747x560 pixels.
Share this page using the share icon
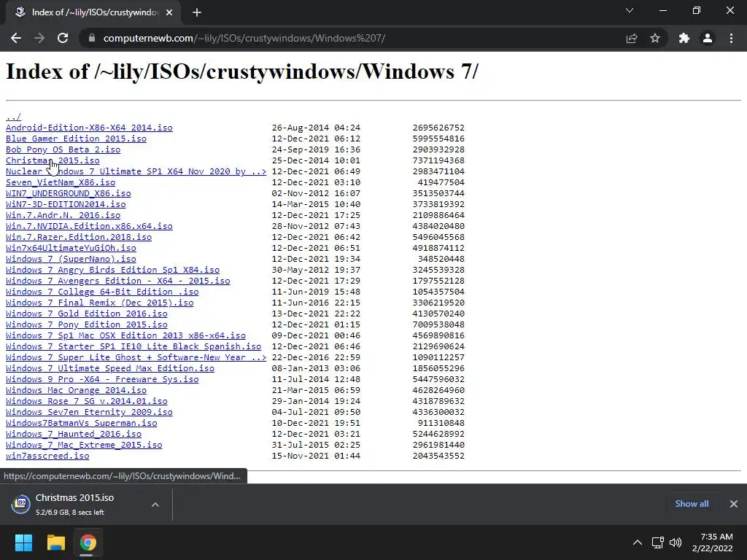[x=632, y=38]
